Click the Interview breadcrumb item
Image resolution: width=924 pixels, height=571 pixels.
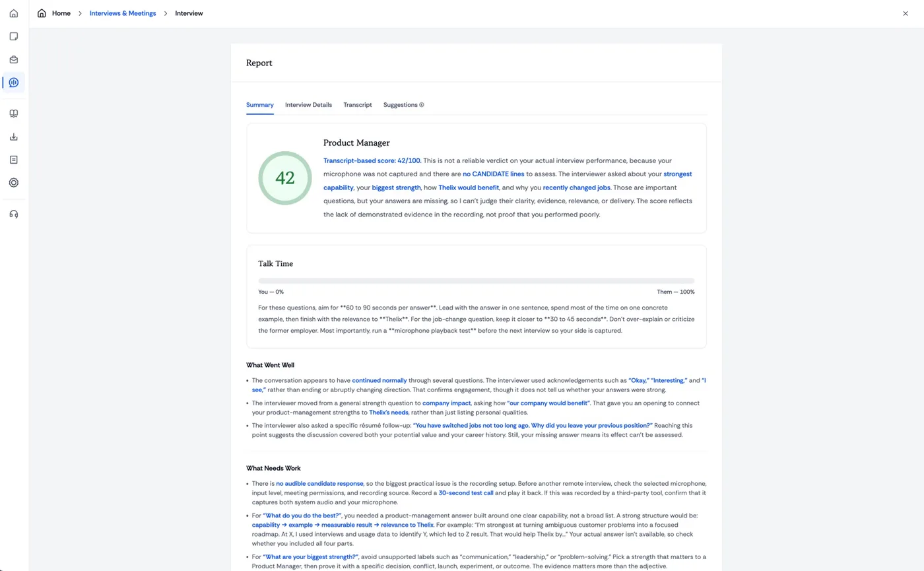click(x=189, y=13)
